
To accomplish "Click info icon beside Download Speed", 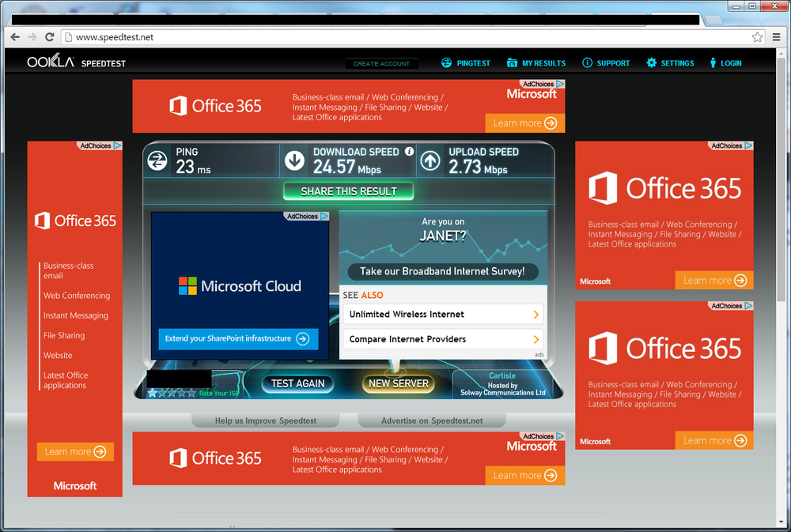I will (410, 151).
